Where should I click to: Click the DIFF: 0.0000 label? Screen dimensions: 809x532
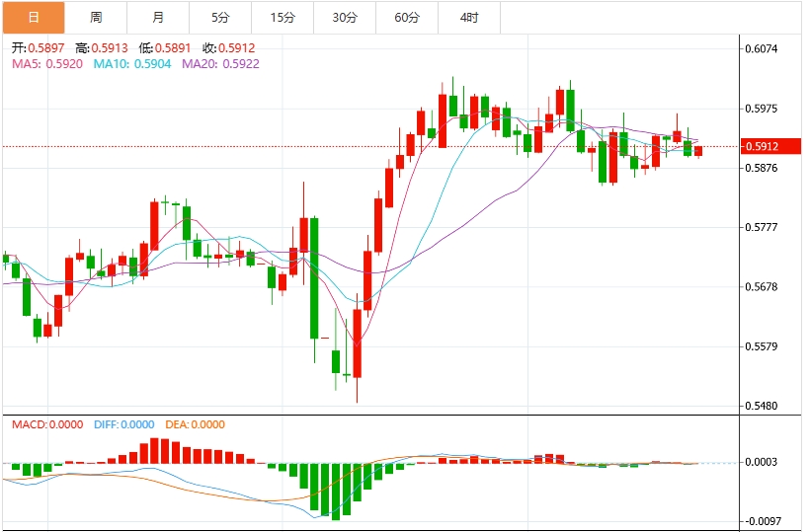coord(123,424)
